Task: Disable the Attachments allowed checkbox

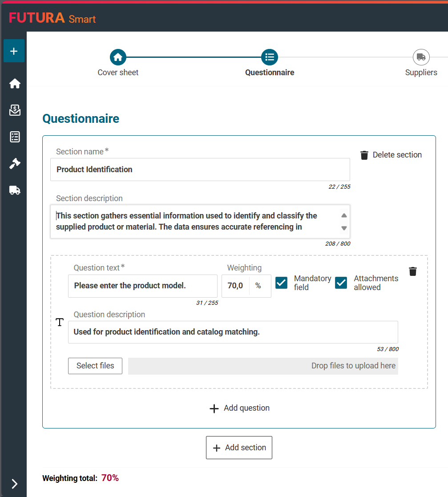Action: point(341,283)
